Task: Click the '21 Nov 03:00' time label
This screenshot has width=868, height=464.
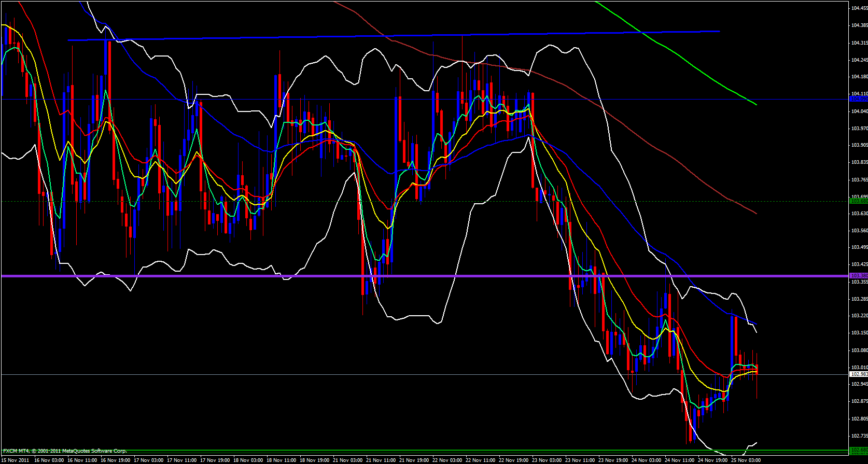Action: pos(347,460)
